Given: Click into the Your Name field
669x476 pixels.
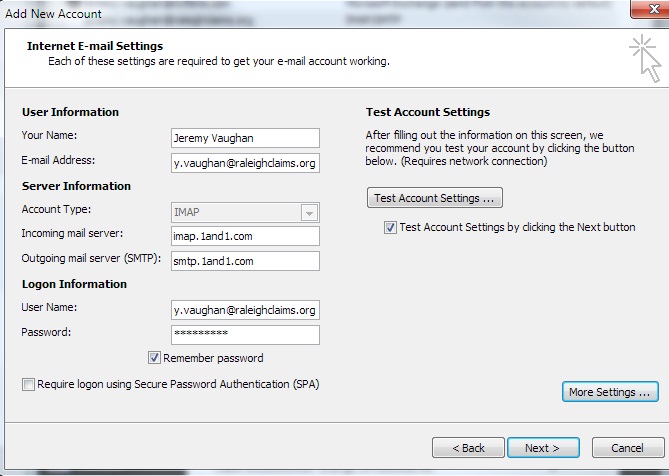Looking at the screenshot, I should pyautogui.click(x=245, y=137).
